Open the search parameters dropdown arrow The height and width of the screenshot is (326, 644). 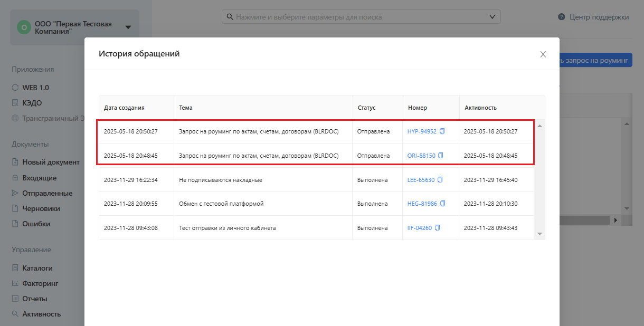pos(493,17)
